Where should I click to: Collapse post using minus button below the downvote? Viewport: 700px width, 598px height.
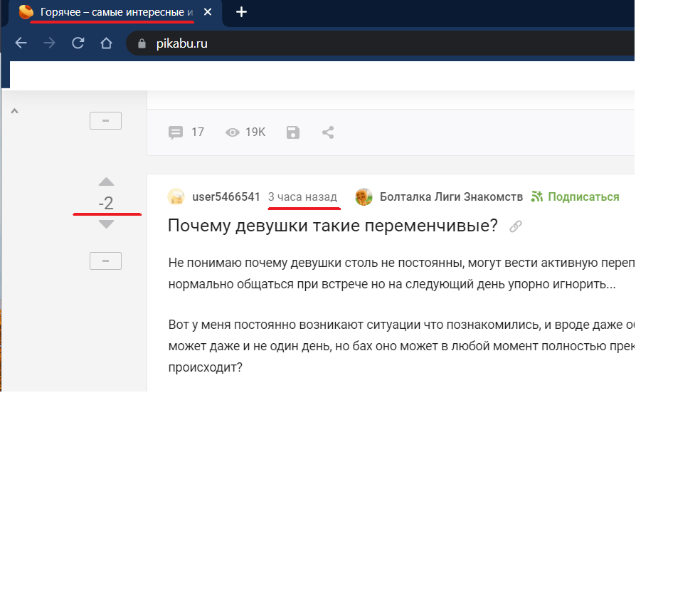105,261
